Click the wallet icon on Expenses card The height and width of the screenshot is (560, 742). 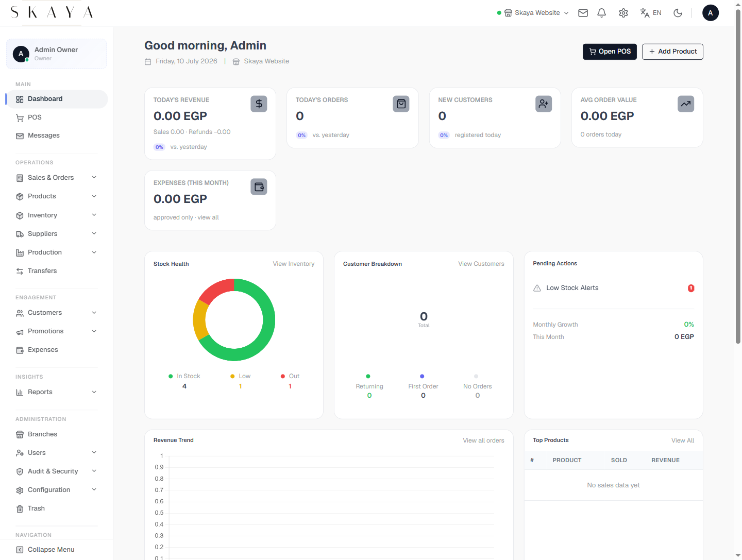click(259, 187)
